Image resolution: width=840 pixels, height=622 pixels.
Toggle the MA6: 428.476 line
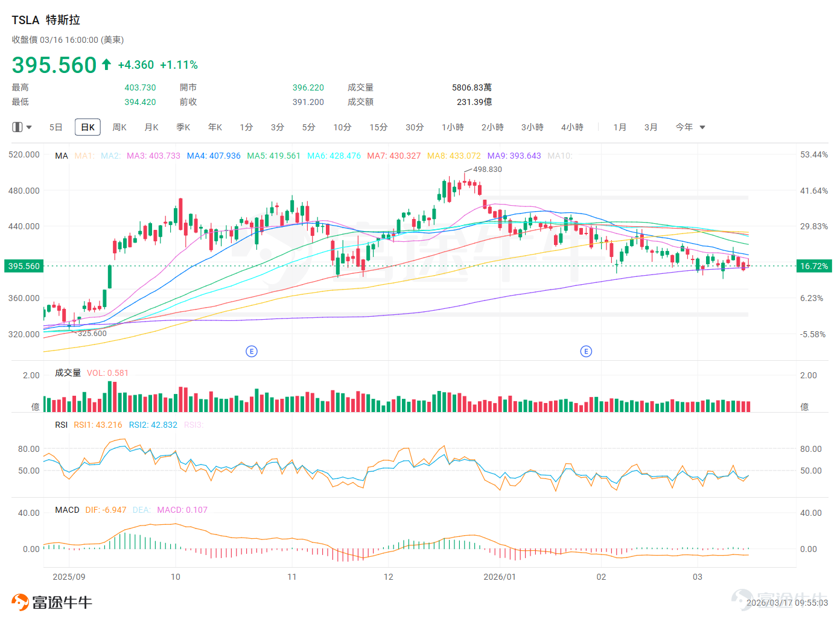pyautogui.click(x=334, y=156)
